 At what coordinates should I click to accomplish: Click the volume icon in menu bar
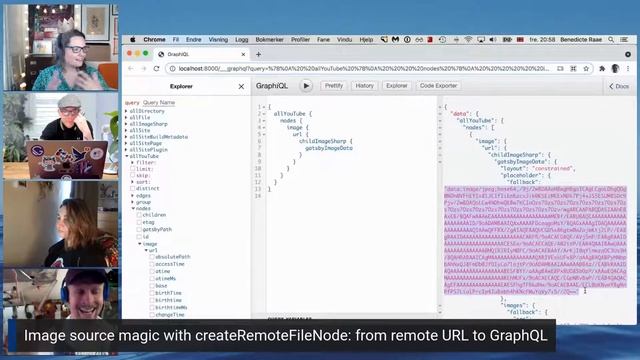coord(493,40)
